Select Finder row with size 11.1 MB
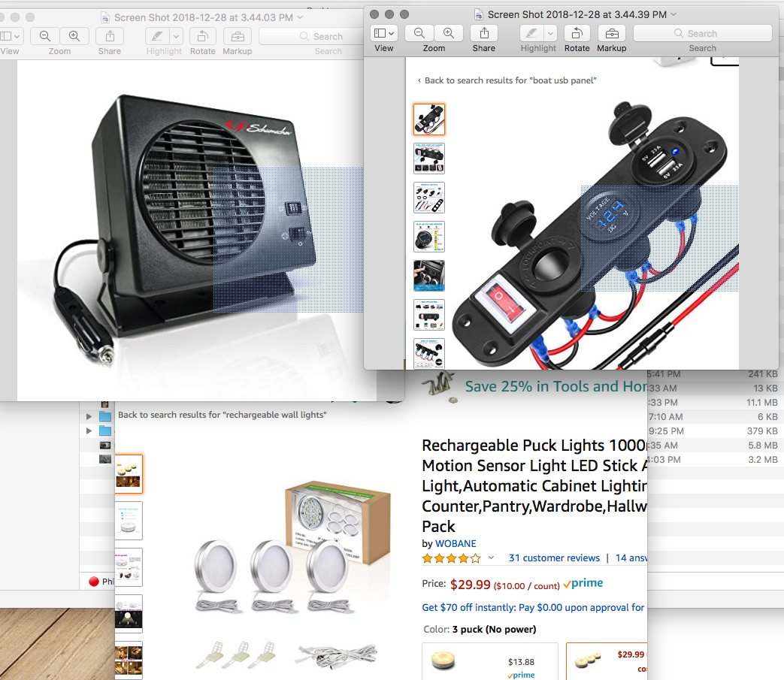Viewport: 784px width, 680px height. point(716,402)
